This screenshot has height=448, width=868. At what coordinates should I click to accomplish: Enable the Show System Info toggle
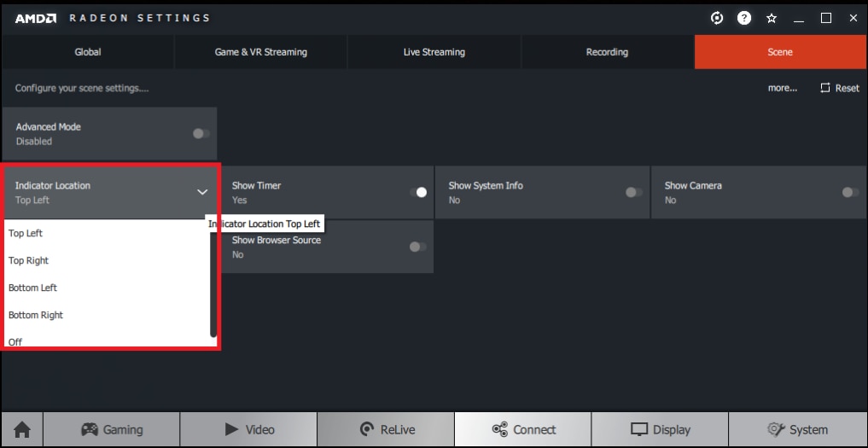[634, 192]
